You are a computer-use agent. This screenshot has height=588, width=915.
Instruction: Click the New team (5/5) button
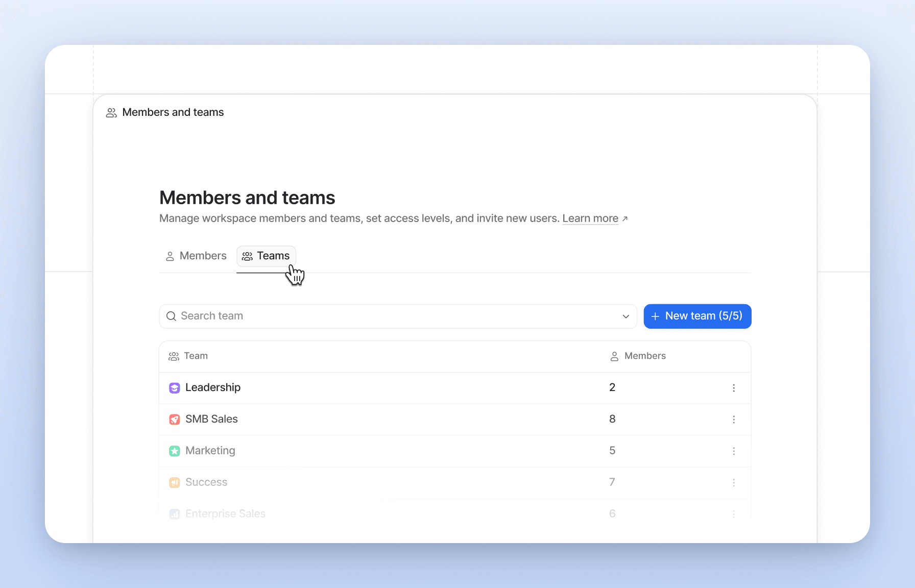pos(697,316)
